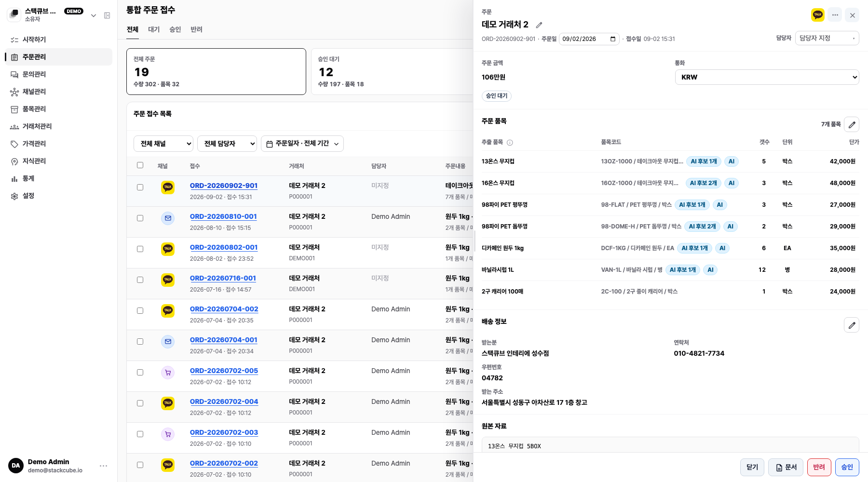The width and height of the screenshot is (868, 482).
Task: Switch to the 대기 tab
Action: tap(154, 29)
